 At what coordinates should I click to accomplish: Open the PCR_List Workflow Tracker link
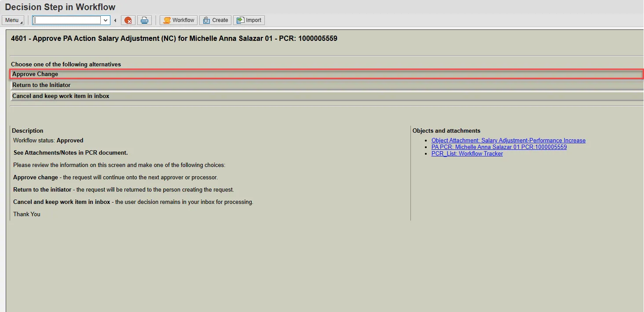tap(467, 154)
